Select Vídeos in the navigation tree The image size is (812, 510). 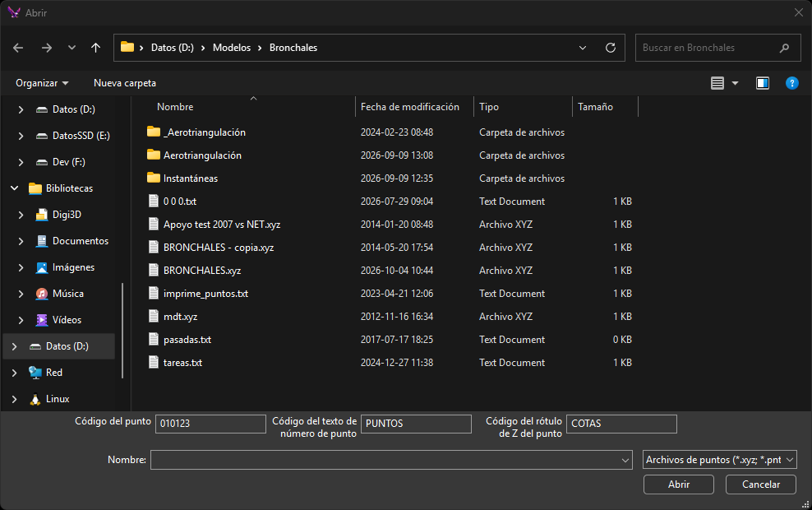tap(67, 320)
